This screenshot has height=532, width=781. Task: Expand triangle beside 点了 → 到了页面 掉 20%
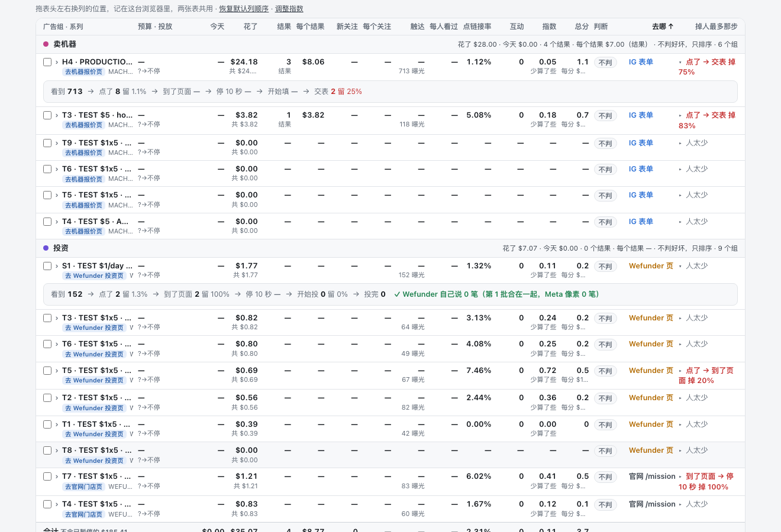tap(680, 371)
